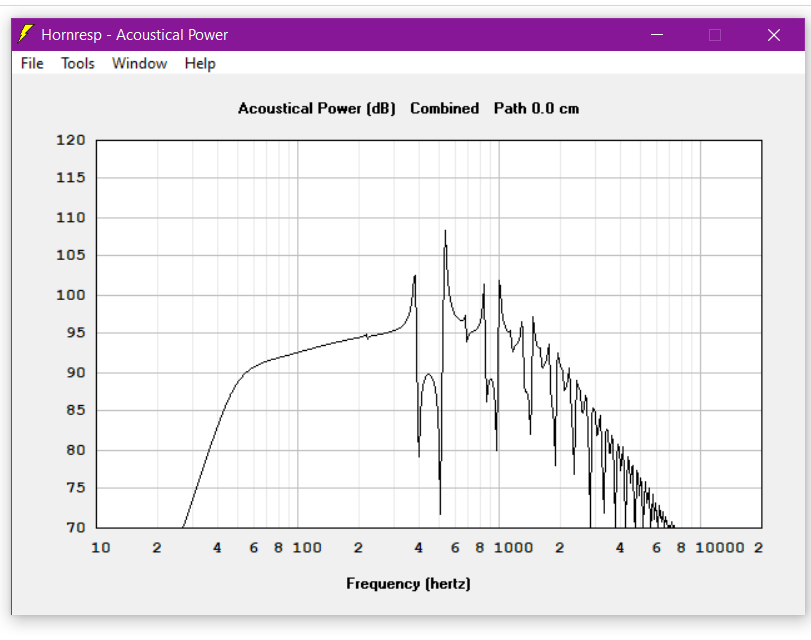Click the 10000 label on the frequency axis
Screen dimensions: 811x640
(x=719, y=547)
